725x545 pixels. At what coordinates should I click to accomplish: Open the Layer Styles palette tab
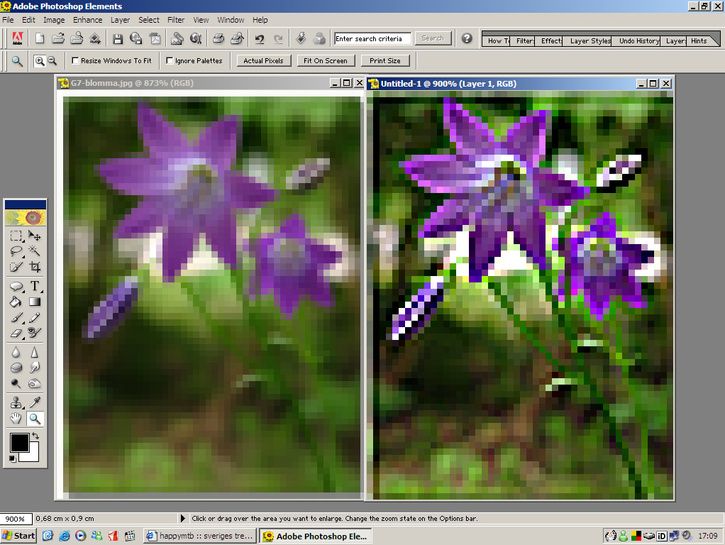(x=589, y=41)
